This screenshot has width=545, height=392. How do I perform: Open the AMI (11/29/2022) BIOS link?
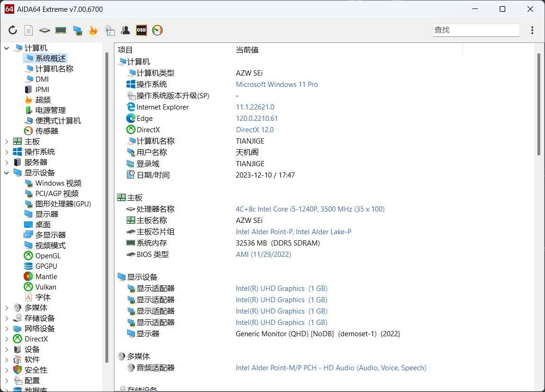(x=263, y=255)
